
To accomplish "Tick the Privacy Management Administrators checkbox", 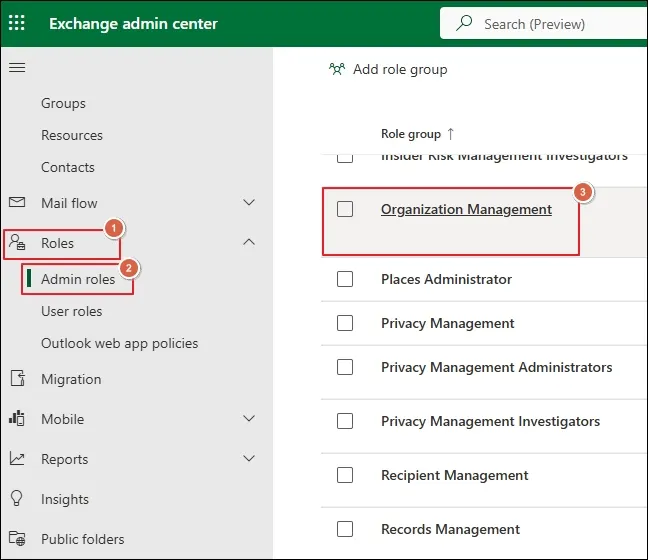I will pyautogui.click(x=345, y=367).
